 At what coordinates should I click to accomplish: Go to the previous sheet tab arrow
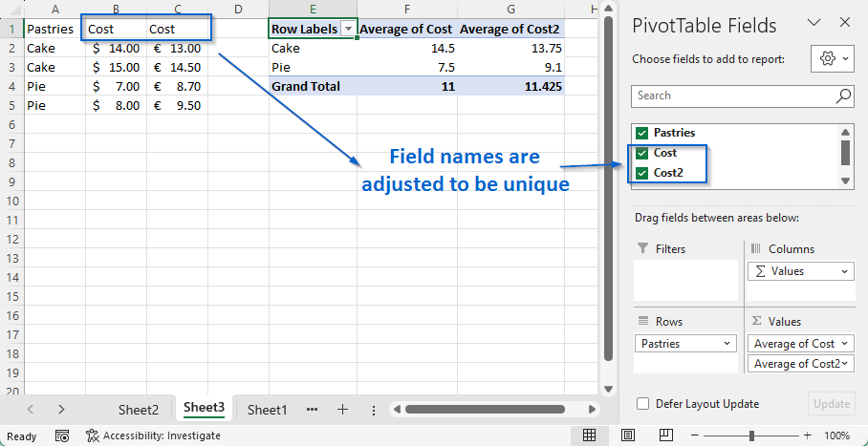tap(31, 410)
